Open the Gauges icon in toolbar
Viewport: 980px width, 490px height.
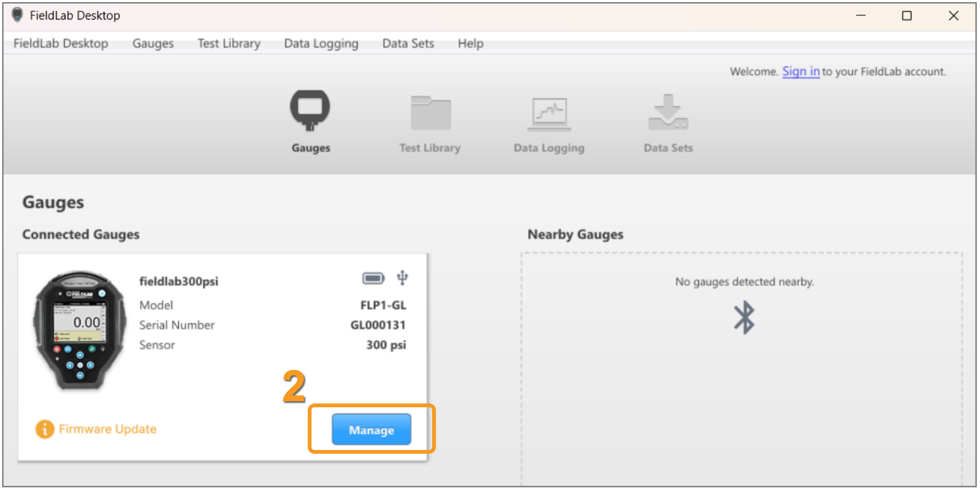[310, 111]
